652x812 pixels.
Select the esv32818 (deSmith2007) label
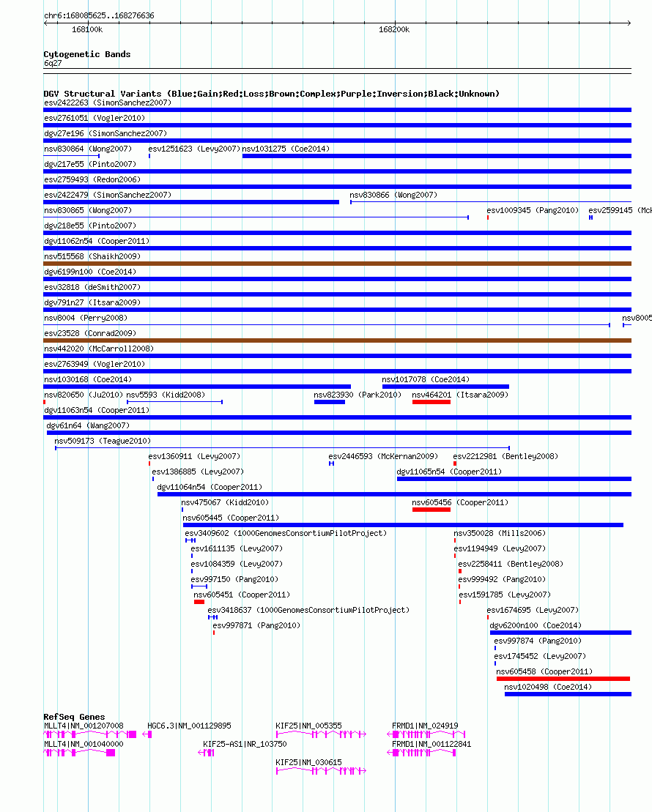pyautogui.click(x=92, y=288)
